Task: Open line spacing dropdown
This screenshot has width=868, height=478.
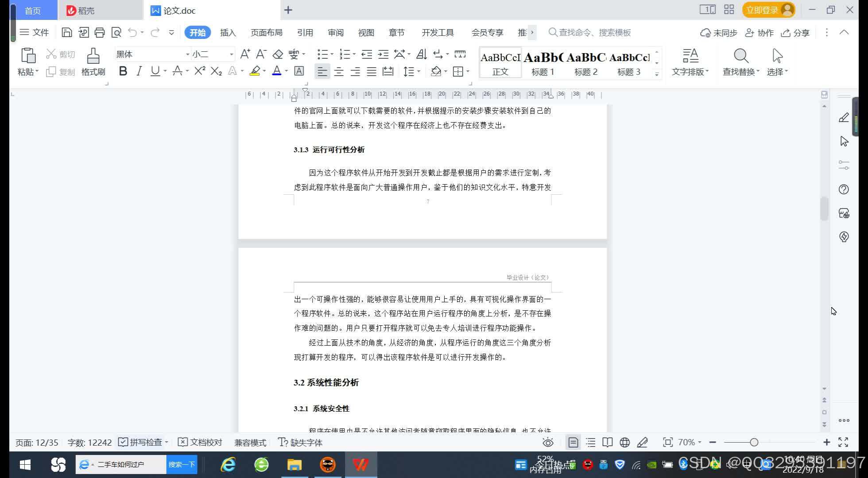Action: pos(418,71)
